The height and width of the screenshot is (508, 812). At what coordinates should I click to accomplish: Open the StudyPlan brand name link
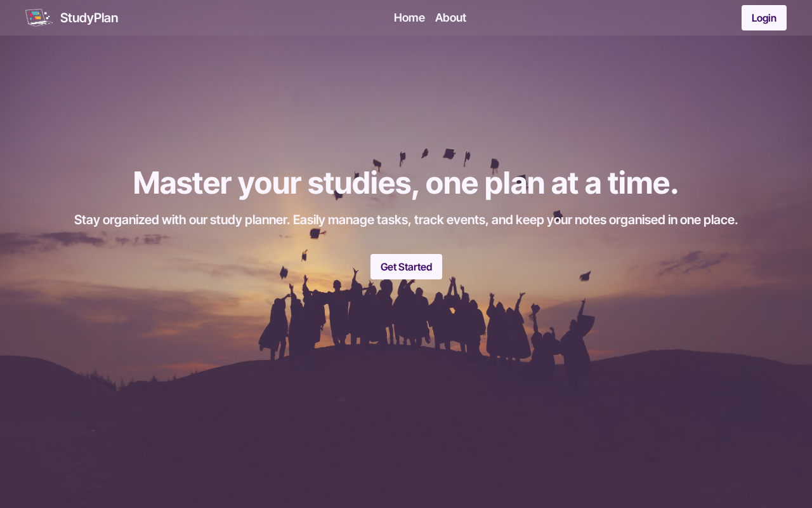(89, 18)
